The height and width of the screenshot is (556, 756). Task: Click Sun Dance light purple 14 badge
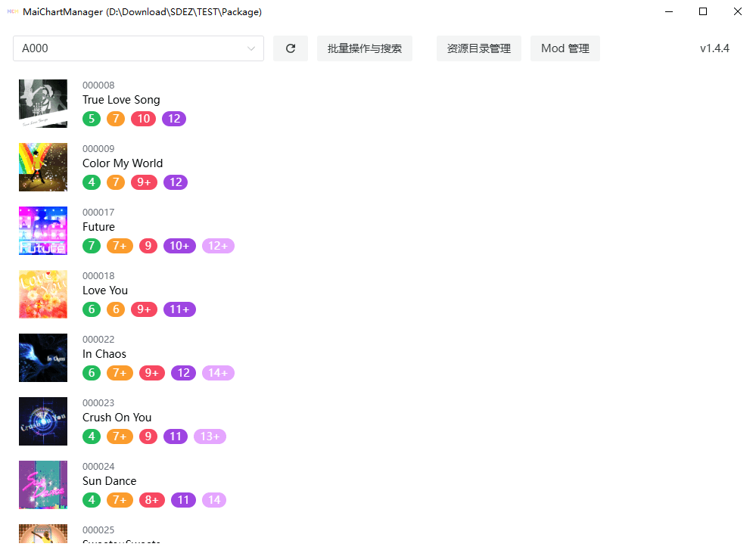[x=214, y=500]
